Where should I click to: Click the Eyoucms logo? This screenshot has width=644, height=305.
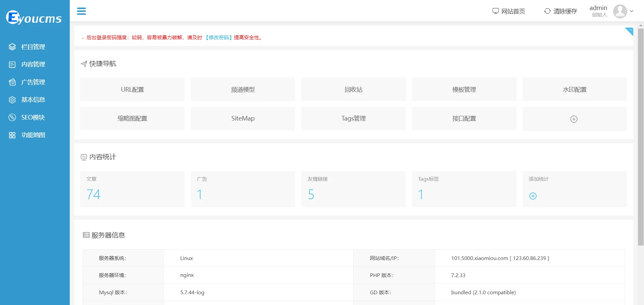34,18
